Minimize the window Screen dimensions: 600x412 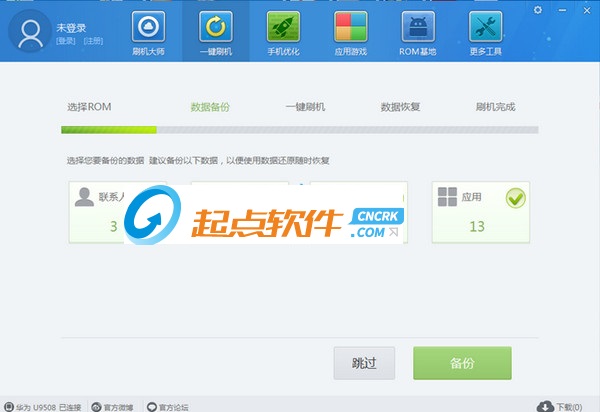(x=562, y=10)
